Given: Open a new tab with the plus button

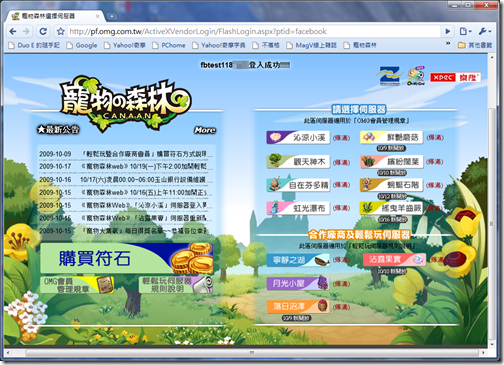Looking at the screenshot, I should click(x=112, y=16).
